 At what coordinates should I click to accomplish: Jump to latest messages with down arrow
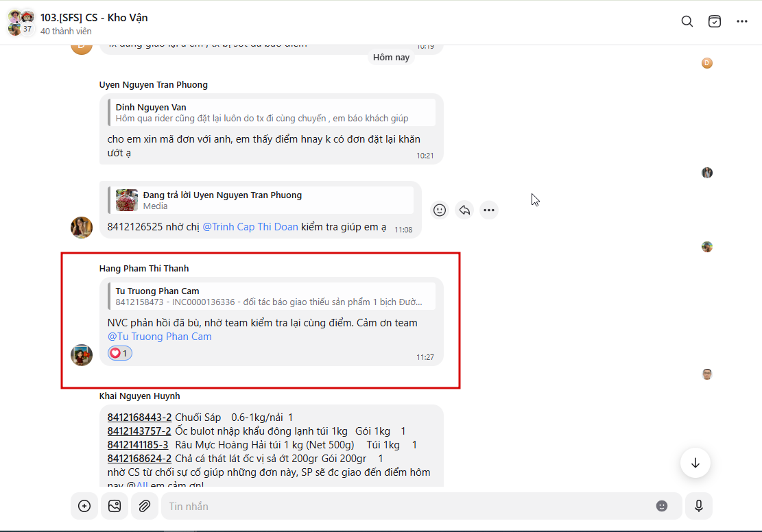(x=695, y=463)
